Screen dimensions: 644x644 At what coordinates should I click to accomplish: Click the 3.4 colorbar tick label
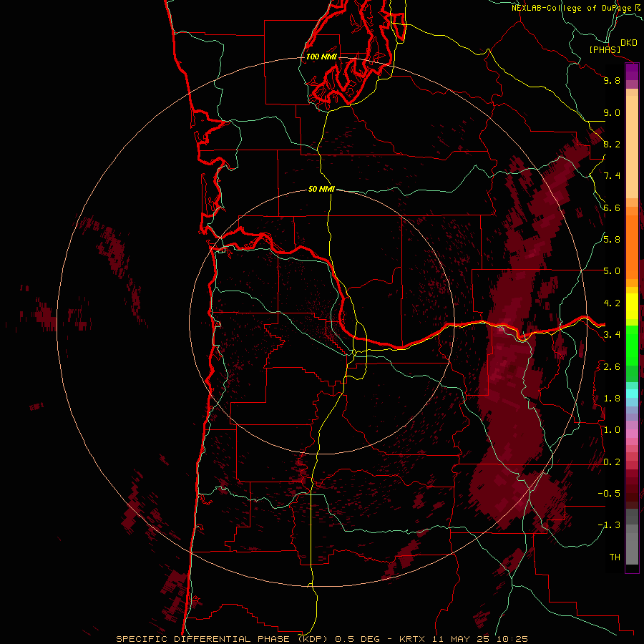click(612, 335)
